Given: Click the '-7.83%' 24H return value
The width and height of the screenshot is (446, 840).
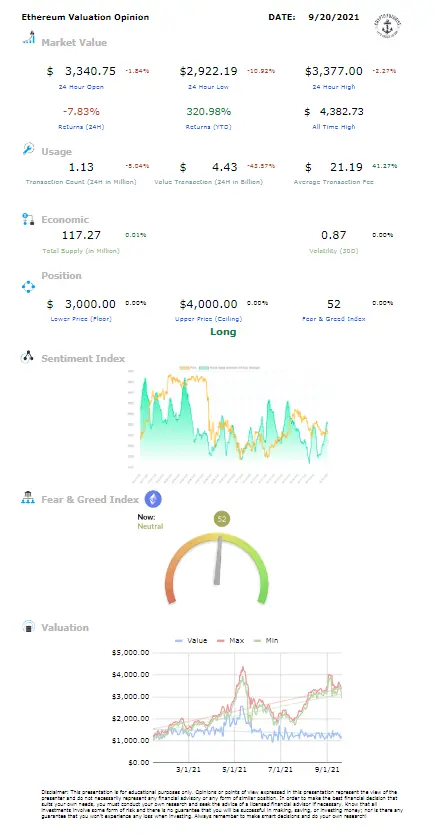Looking at the screenshot, I should pyautogui.click(x=81, y=111).
